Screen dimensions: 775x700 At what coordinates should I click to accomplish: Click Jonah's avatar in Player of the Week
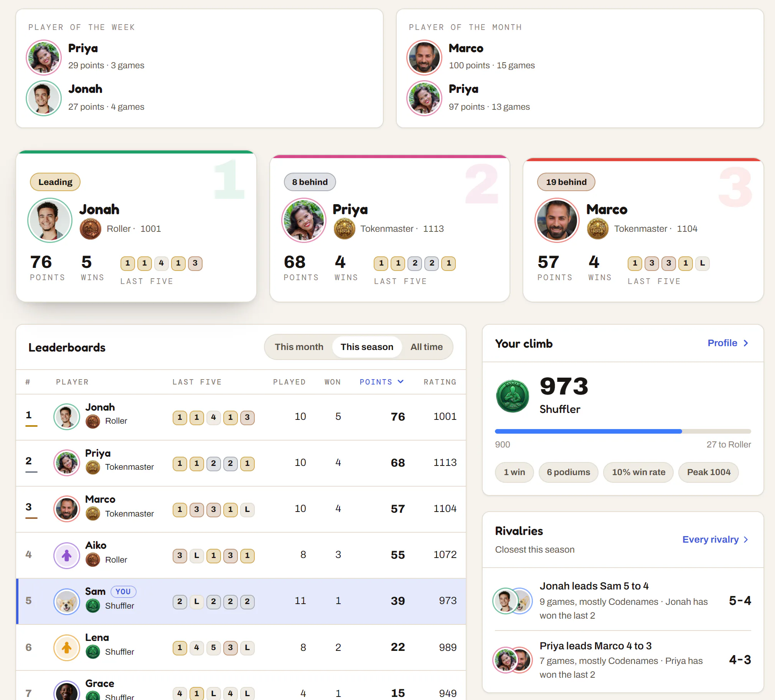44,99
